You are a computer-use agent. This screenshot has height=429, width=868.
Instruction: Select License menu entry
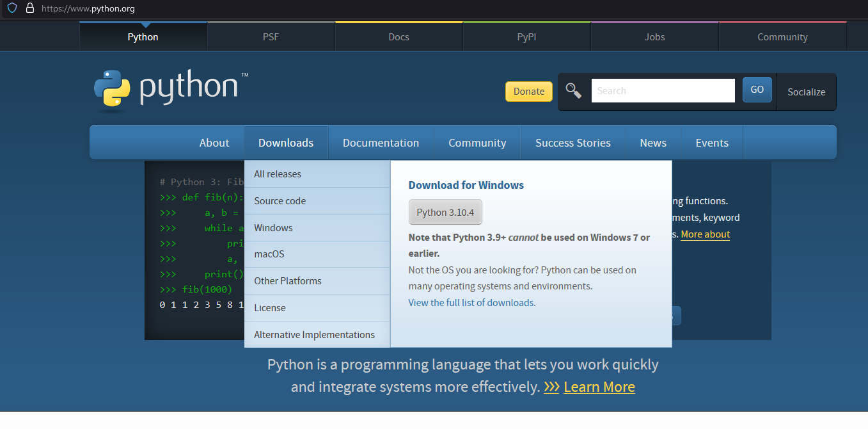pos(317,308)
